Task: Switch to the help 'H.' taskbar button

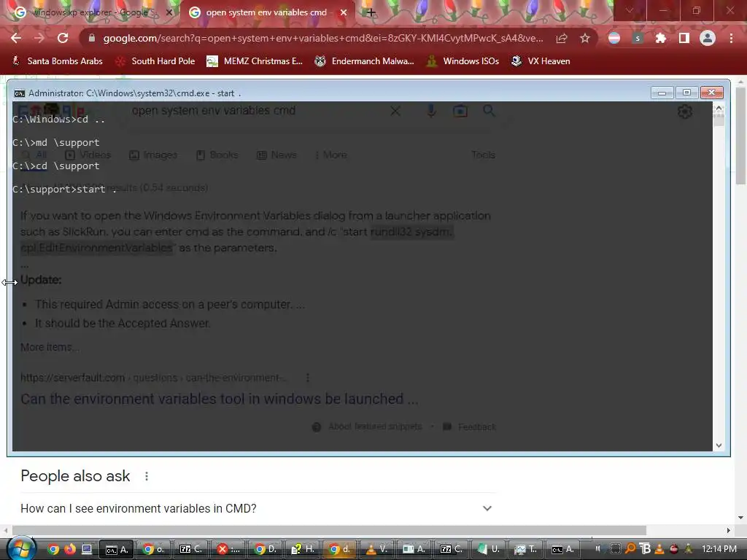Action: coord(302,549)
